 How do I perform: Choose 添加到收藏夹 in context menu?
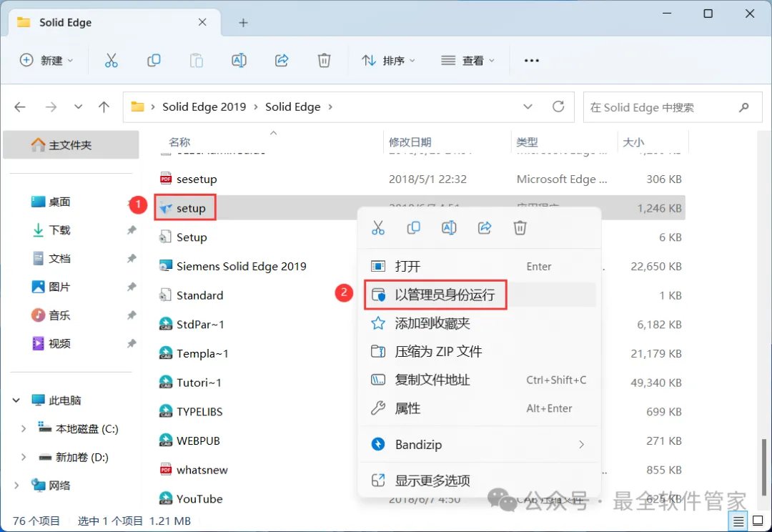click(479, 324)
